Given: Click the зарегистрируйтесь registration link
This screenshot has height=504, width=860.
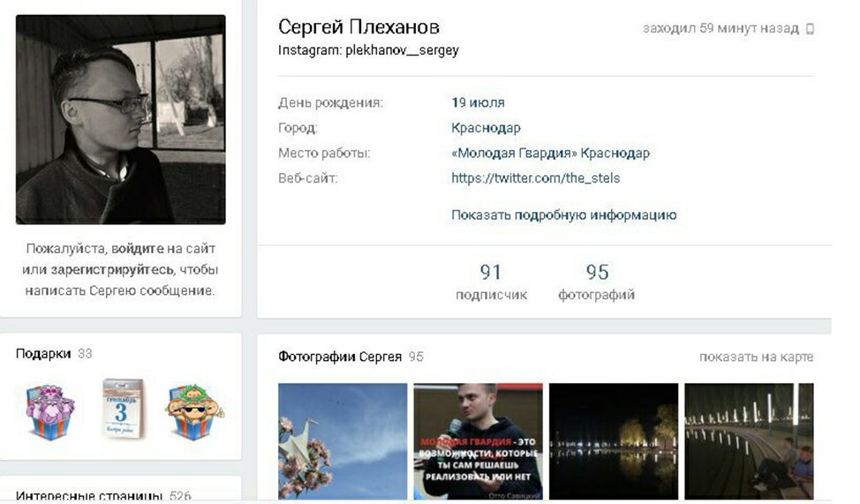Looking at the screenshot, I should click(x=112, y=270).
